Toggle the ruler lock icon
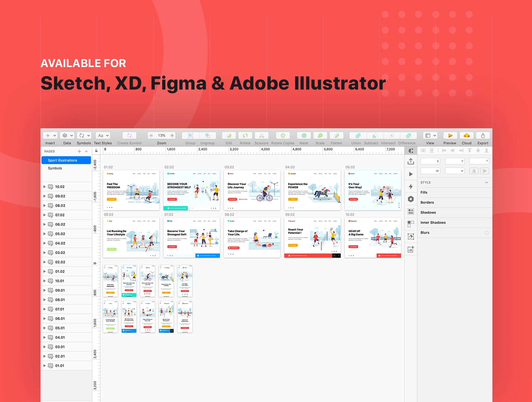 [x=96, y=150]
